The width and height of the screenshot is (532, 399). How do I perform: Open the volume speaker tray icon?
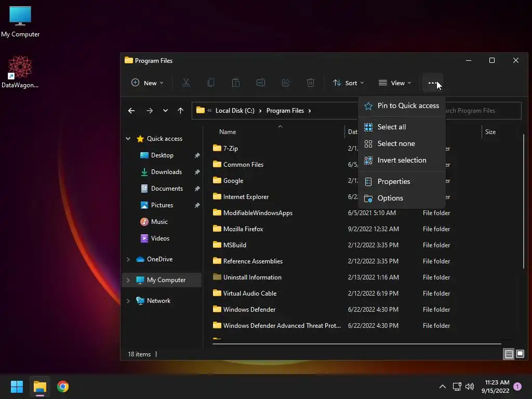coord(470,387)
